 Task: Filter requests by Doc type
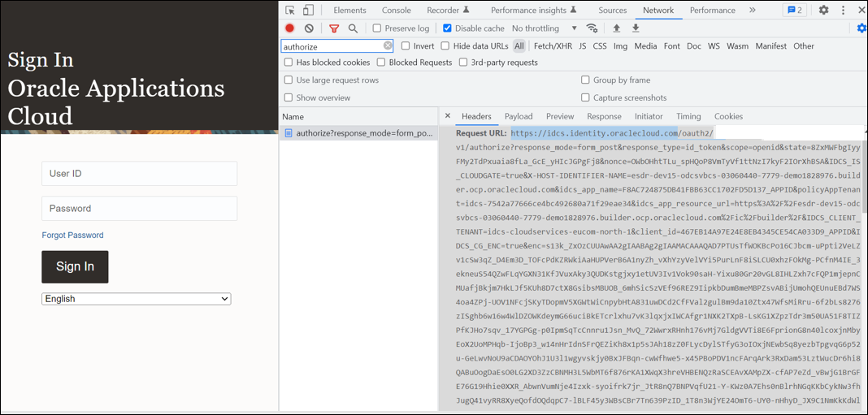[694, 46]
